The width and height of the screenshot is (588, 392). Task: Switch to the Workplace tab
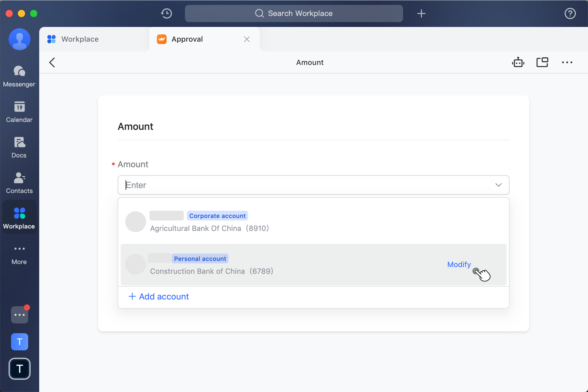pos(80,39)
